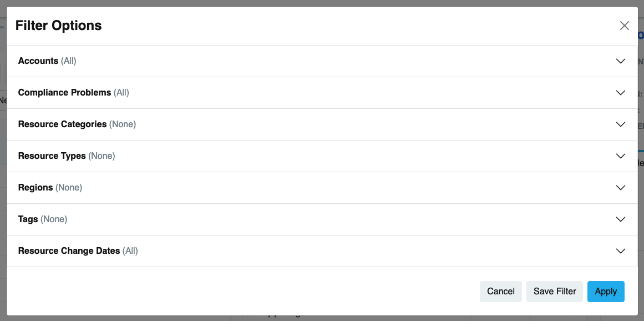The image size is (644, 321).
Task: Expand the Resource Change Dates chevron arrow
Action: click(621, 251)
